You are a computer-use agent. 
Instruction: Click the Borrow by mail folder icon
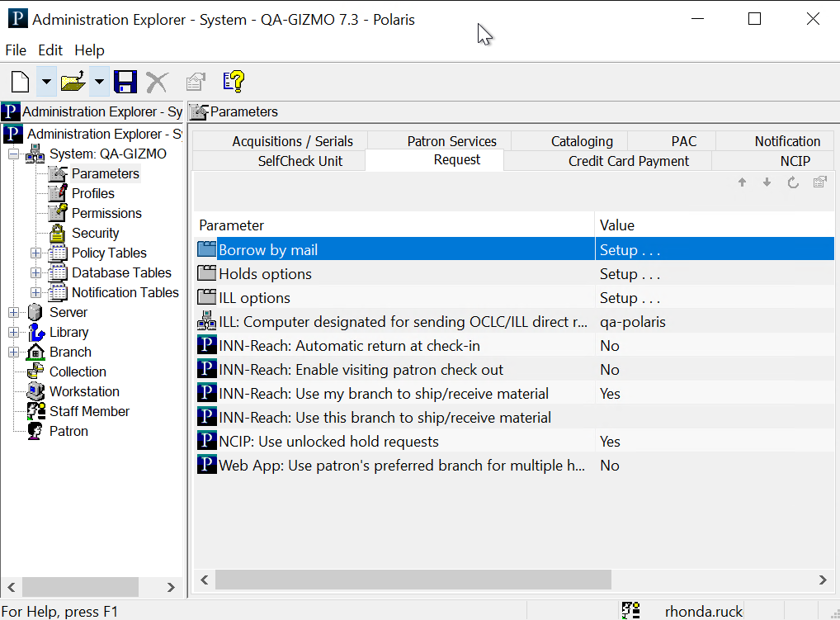[207, 249]
